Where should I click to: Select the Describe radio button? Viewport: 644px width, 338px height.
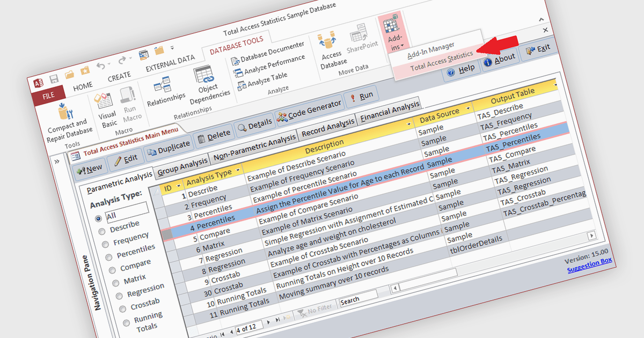101,231
